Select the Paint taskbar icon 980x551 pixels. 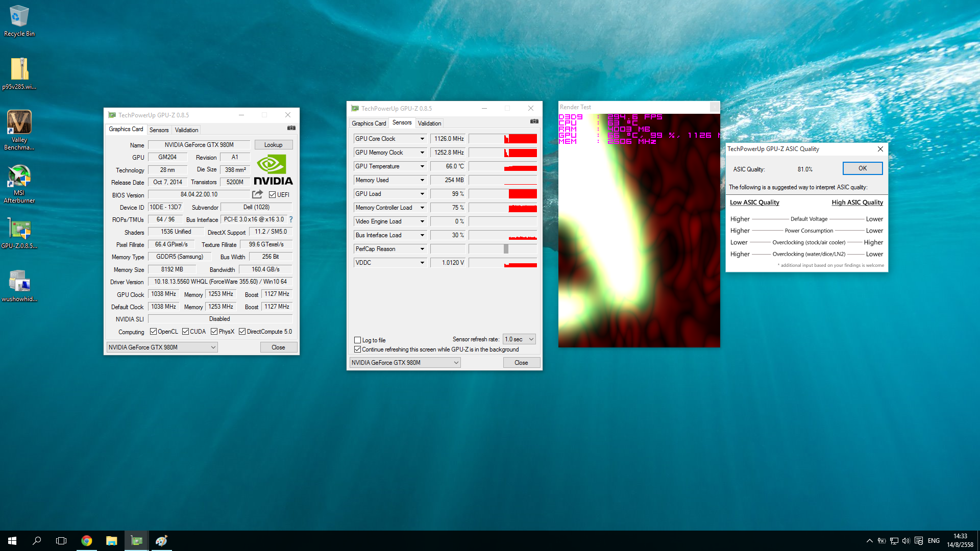pos(161,541)
